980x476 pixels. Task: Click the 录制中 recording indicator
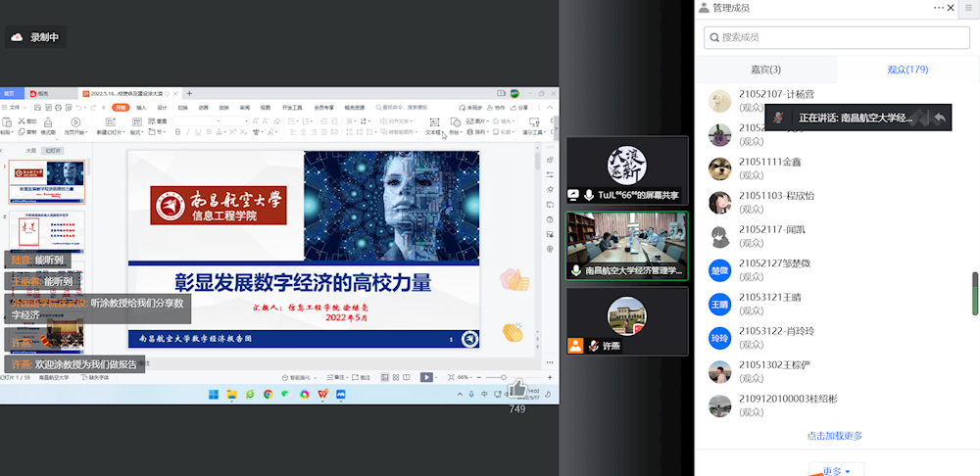(x=36, y=37)
